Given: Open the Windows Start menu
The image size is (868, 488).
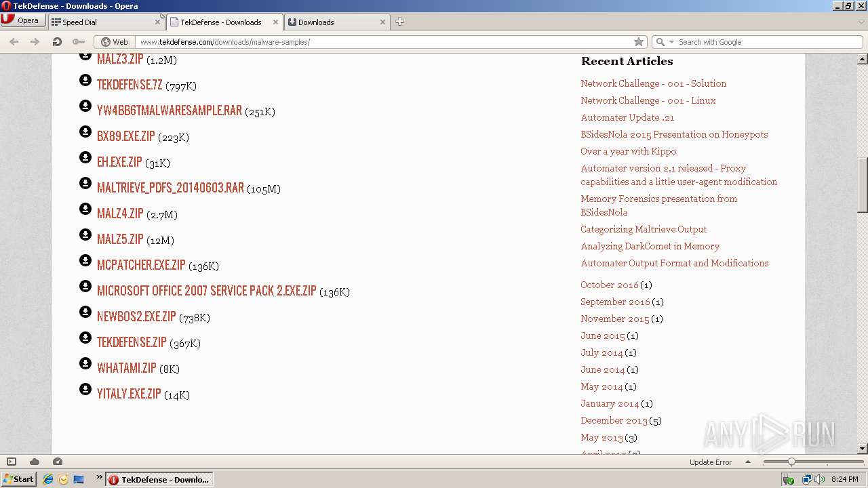Looking at the screenshot, I should coord(18,479).
